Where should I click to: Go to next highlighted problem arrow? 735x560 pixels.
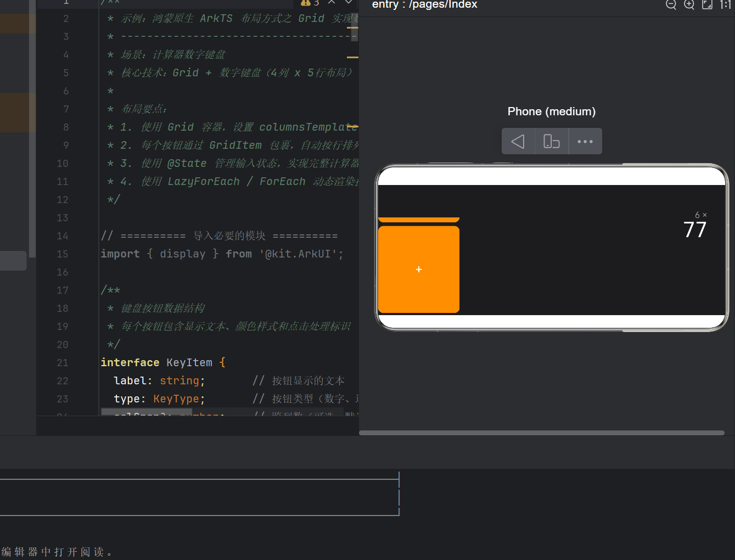tap(349, 2)
